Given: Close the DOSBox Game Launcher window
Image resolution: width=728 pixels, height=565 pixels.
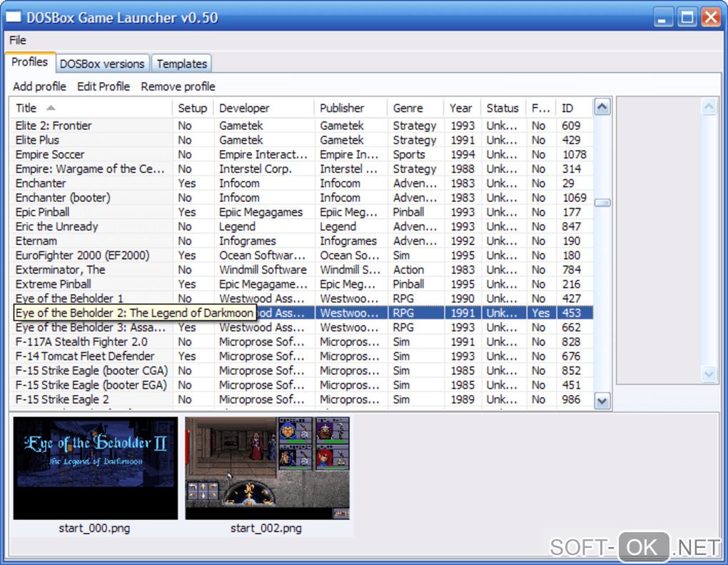Looking at the screenshot, I should pos(711,18).
